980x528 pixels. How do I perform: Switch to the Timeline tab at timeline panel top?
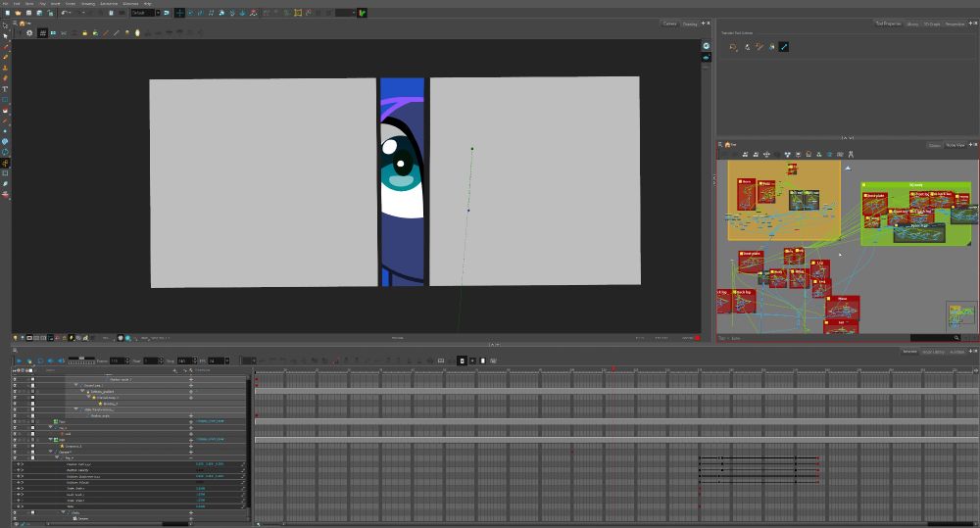909,351
